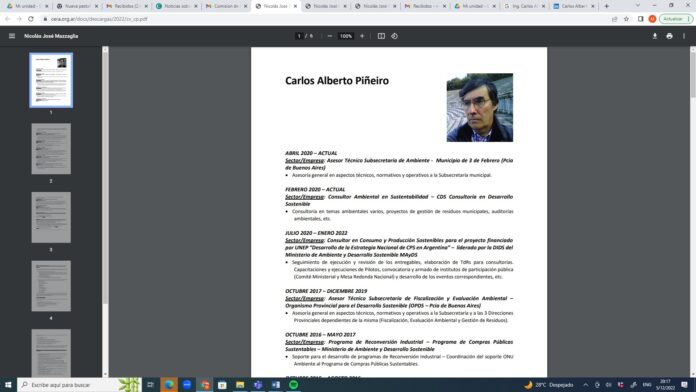The image size is (696, 392).
Task: Open the Windows notification center
Action: pos(685,385)
